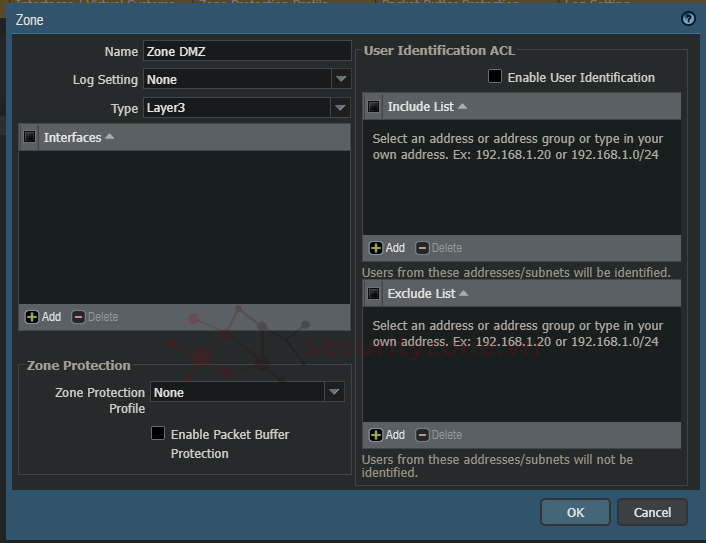Image resolution: width=706 pixels, height=543 pixels.
Task: Sort the Exclude List column header
Action: click(x=463, y=294)
